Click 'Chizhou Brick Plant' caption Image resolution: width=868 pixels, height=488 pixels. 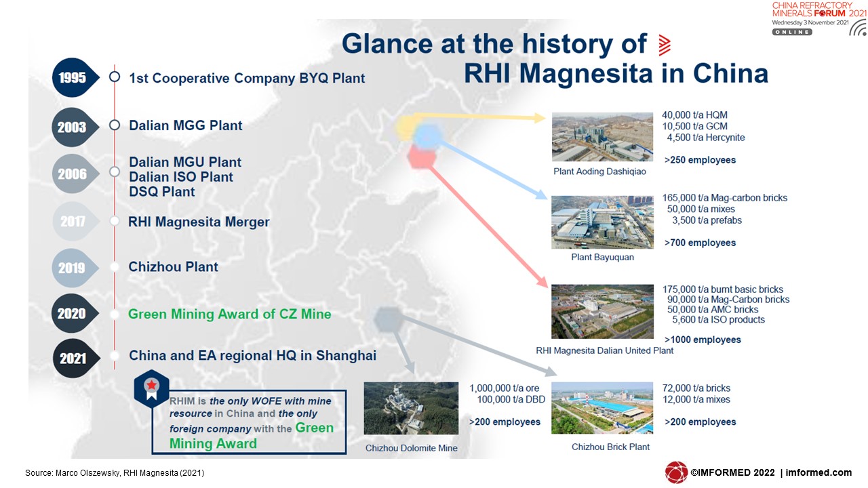(610, 447)
